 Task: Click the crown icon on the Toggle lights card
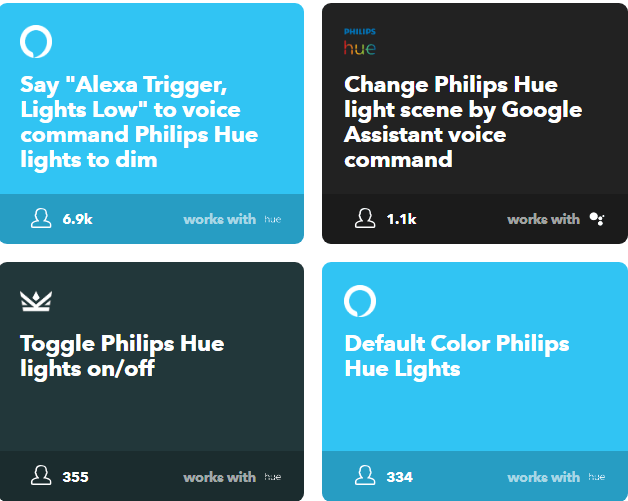[36, 300]
